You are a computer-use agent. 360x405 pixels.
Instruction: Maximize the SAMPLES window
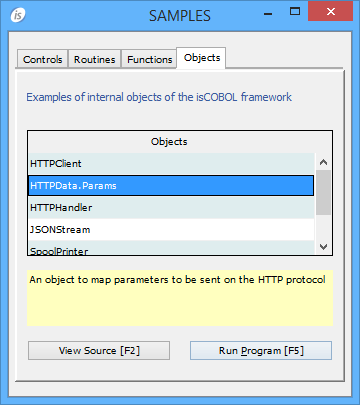click(295, 12)
